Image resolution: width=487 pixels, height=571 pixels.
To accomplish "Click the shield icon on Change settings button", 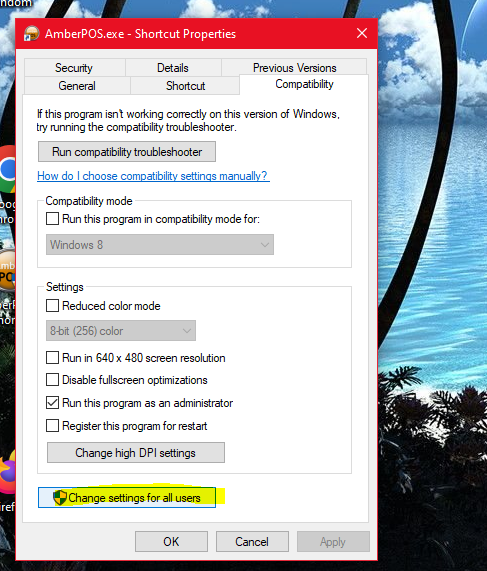I will tap(60, 497).
